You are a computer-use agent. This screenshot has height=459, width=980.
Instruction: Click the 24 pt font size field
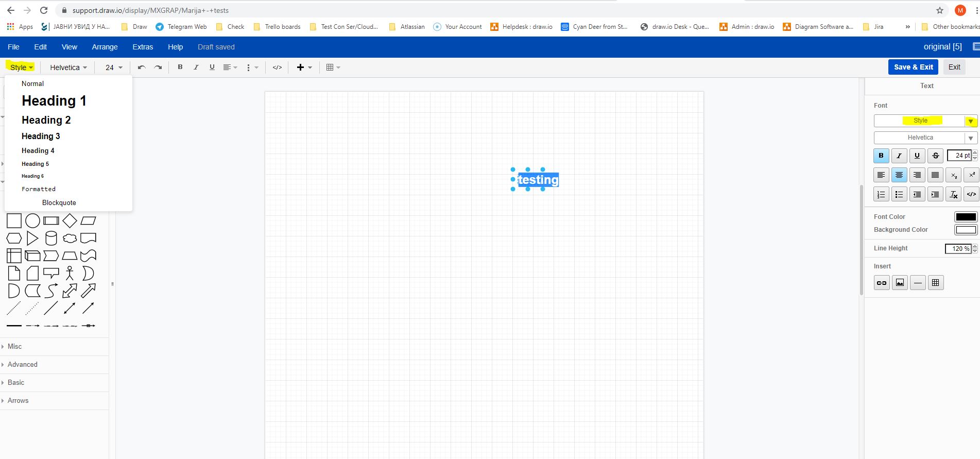click(959, 156)
